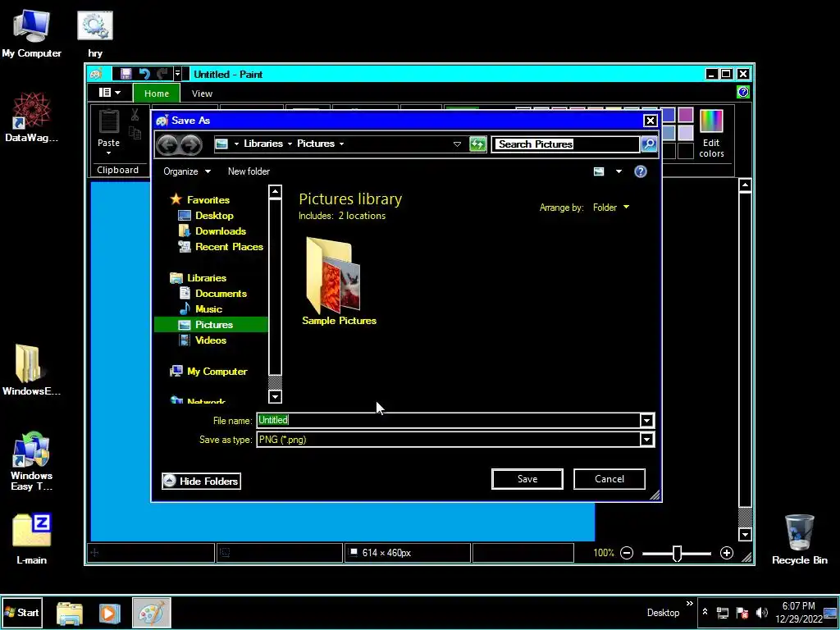Select the Documents library
840x630 pixels.
(x=221, y=293)
